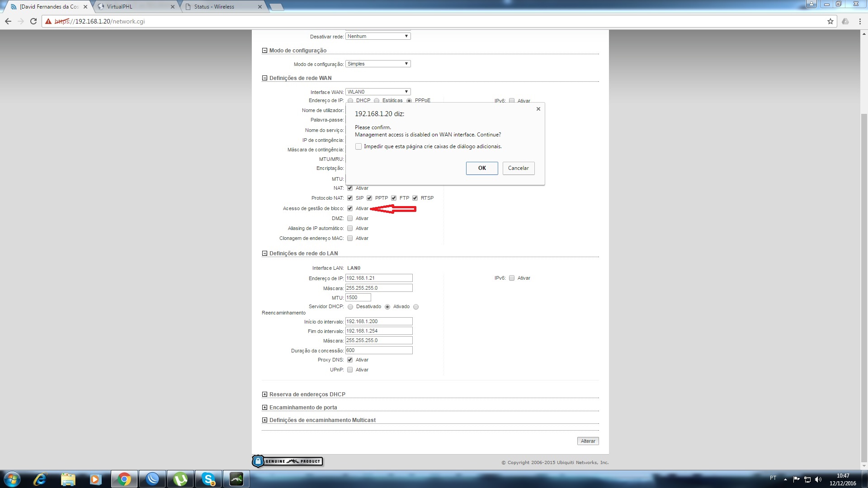The image size is (868, 488).
Task: Expand Reserva de endereços DHCP section
Action: 264,394
